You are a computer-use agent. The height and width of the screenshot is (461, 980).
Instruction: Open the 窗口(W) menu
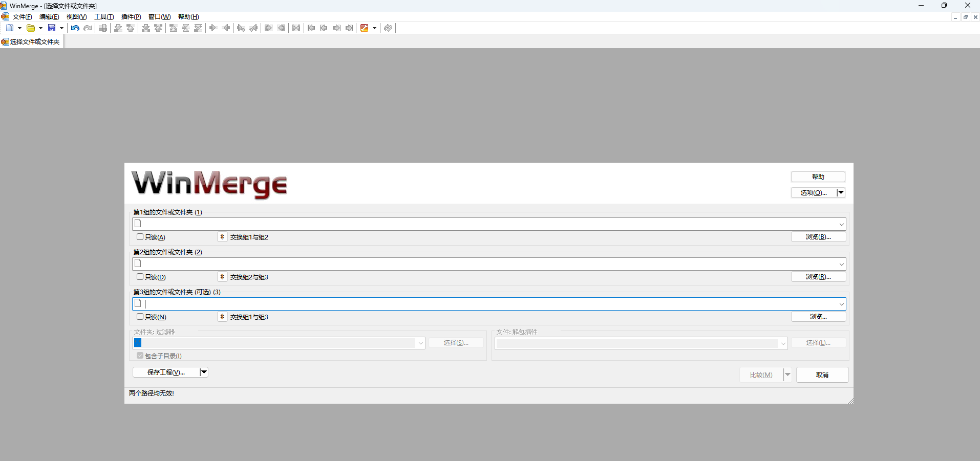[x=159, y=17]
